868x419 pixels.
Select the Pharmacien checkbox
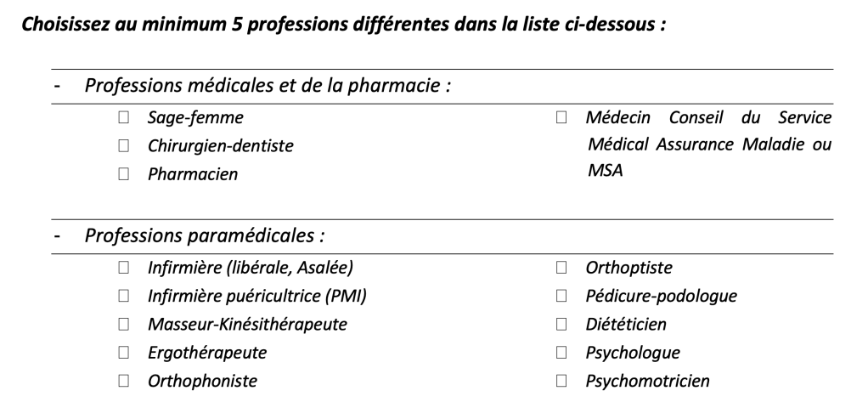click(124, 174)
